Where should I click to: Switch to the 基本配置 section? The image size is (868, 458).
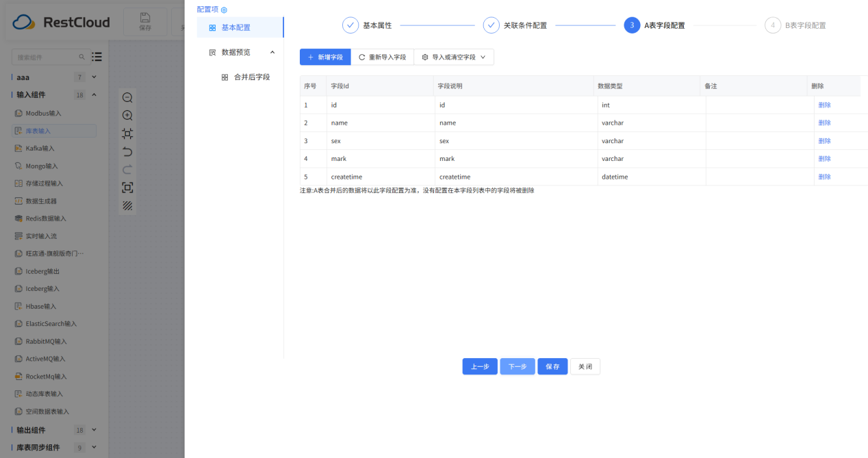(x=236, y=28)
